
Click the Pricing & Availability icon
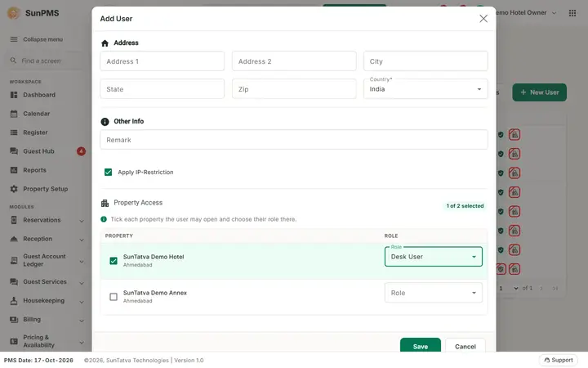click(x=14, y=341)
